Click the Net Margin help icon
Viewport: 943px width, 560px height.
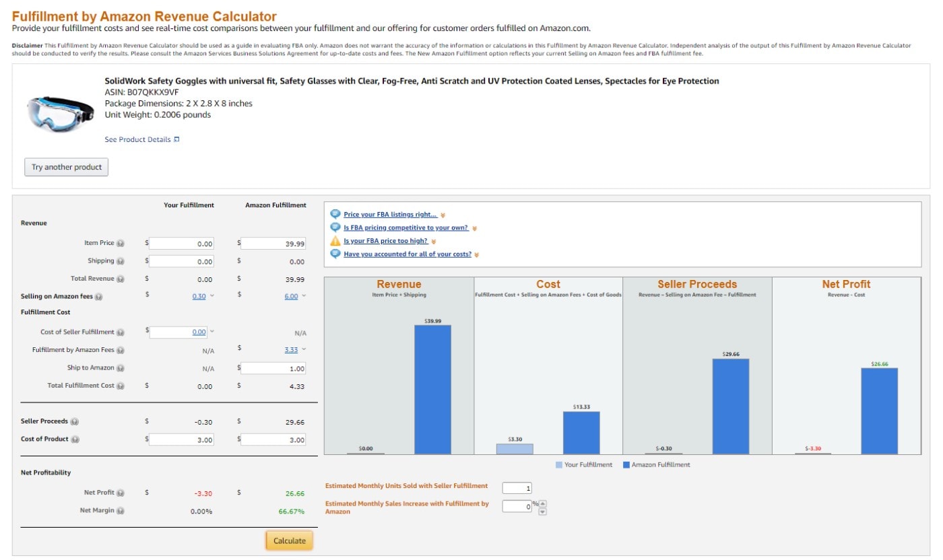coord(121,511)
